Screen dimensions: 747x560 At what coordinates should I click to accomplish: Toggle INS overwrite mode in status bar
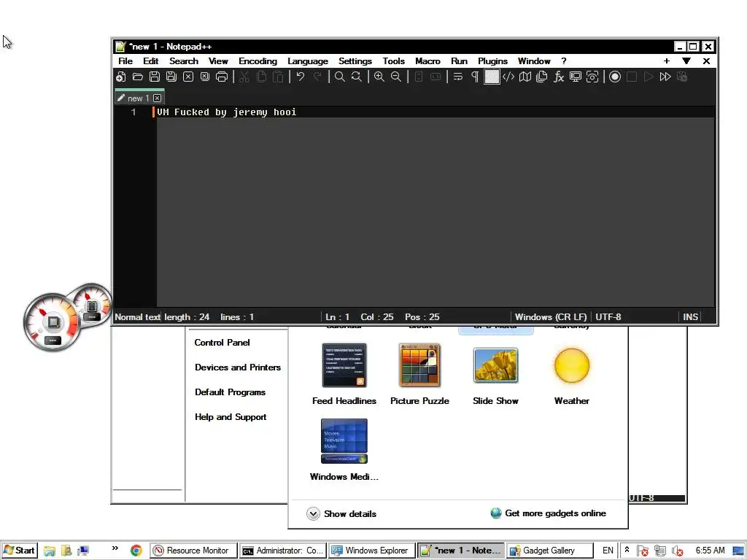pyautogui.click(x=690, y=317)
